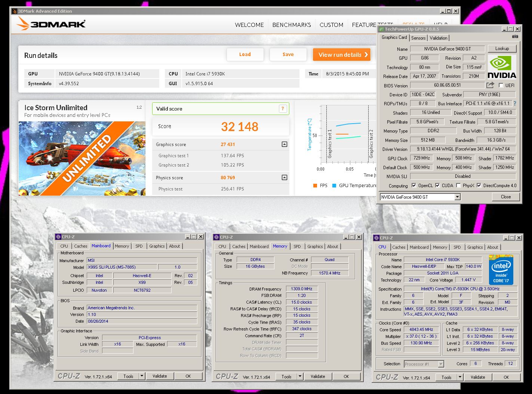Click Tools button in CPU CPU-Z window
Image resolution: width=532 pixels, height=394 pixels.
447,378
